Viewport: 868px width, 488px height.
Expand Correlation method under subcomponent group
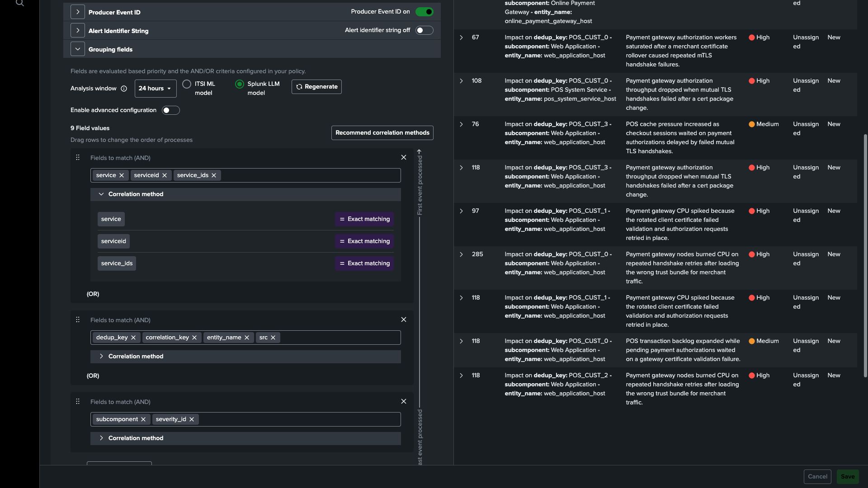click(x=245, y=438)
